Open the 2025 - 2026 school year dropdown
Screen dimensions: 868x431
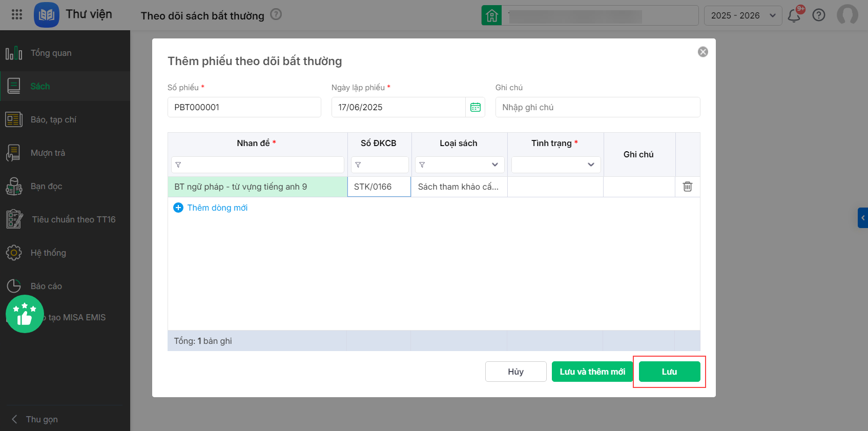pyautogui.click(x=742, y=15)
